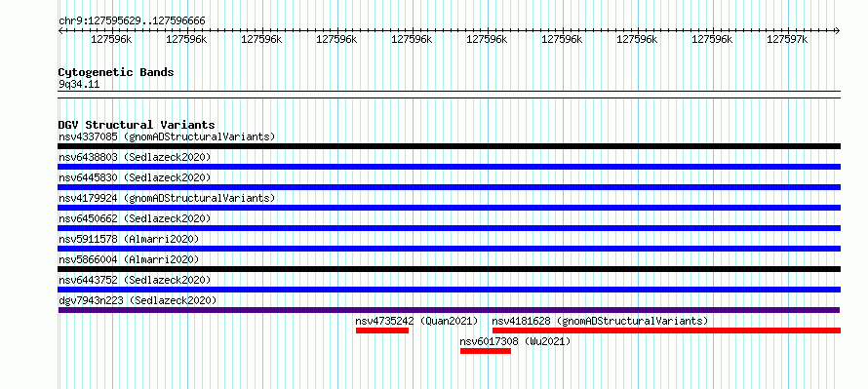Click the nsv4337085 gnomAD variant label
868x389 pixels.
tap(167, 136)
